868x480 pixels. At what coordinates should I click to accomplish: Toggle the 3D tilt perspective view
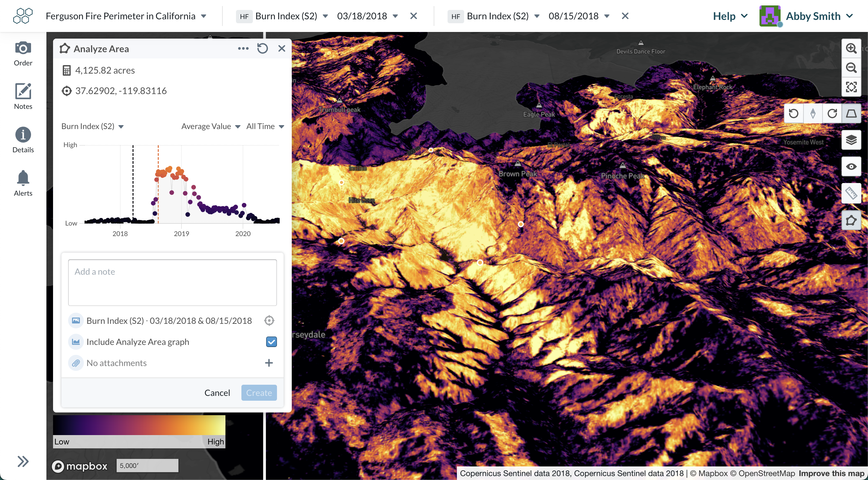click(851, 114)
